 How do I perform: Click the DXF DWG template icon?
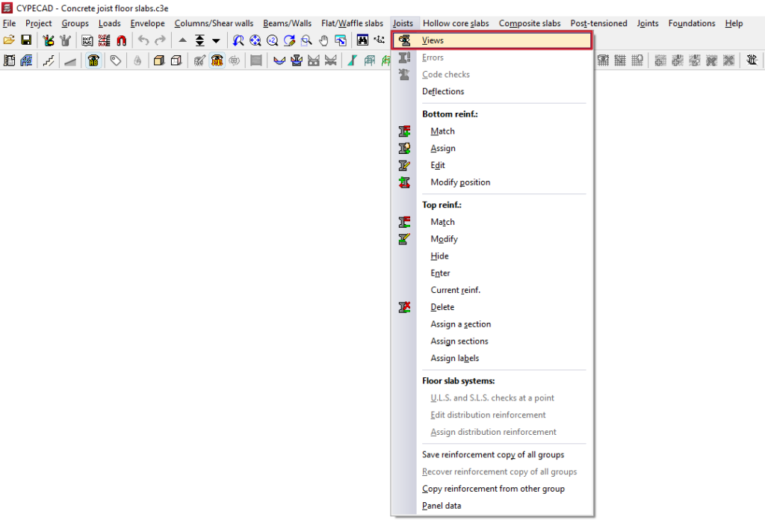[87, 40]
